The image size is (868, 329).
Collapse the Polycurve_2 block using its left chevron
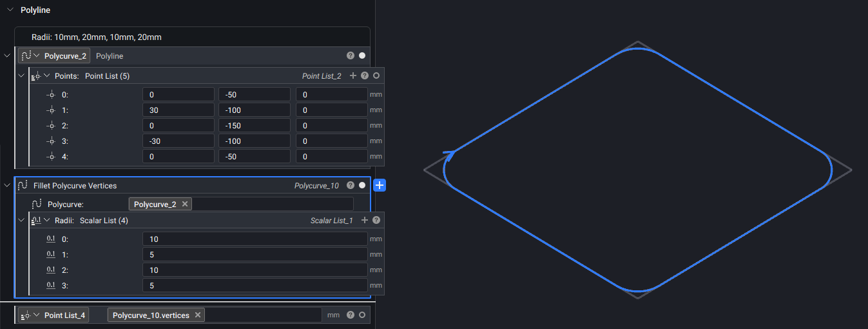tap(7, 56)
